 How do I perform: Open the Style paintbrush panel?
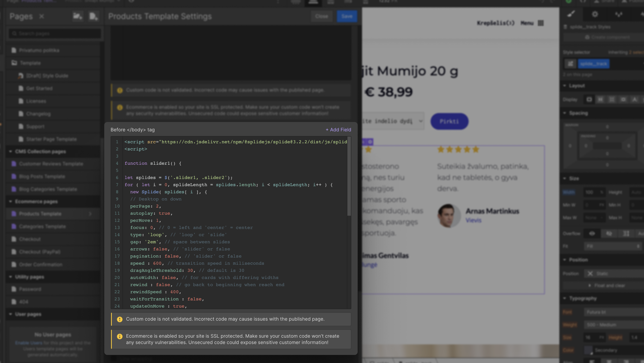pos(571,14)
